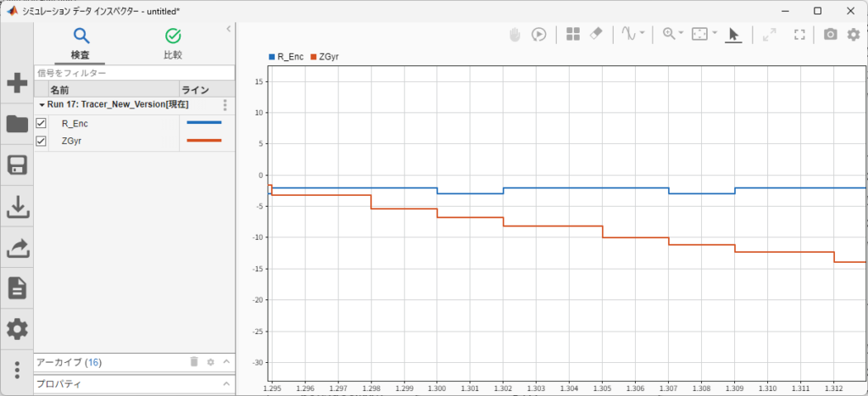Open the subplot layout grid icon
The height and width of the screenshot is (396, 868).
573,34
